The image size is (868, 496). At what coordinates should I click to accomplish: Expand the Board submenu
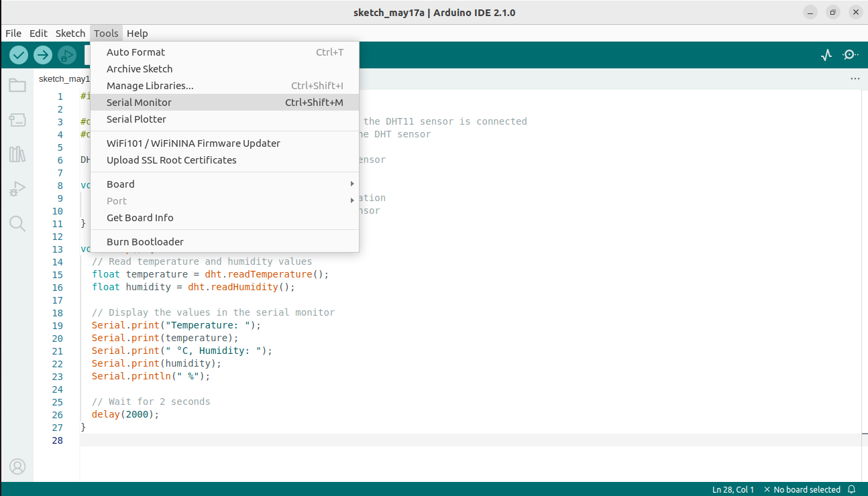225,184
